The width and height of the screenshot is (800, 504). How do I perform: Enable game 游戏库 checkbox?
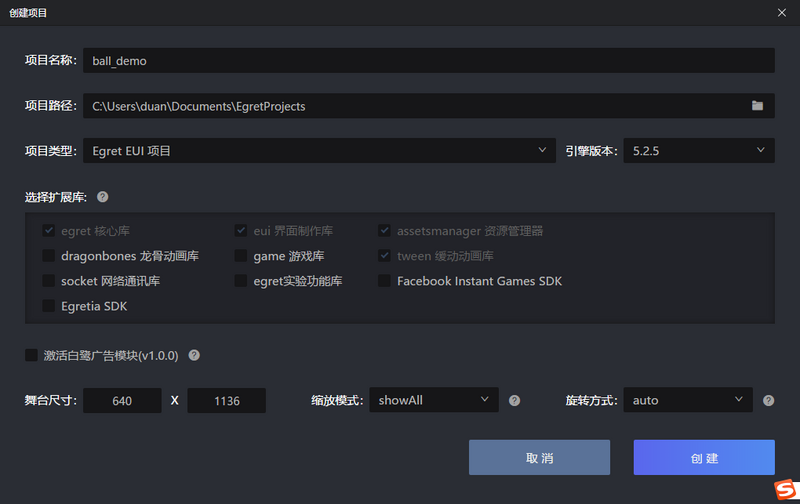(x=241, y=256)
